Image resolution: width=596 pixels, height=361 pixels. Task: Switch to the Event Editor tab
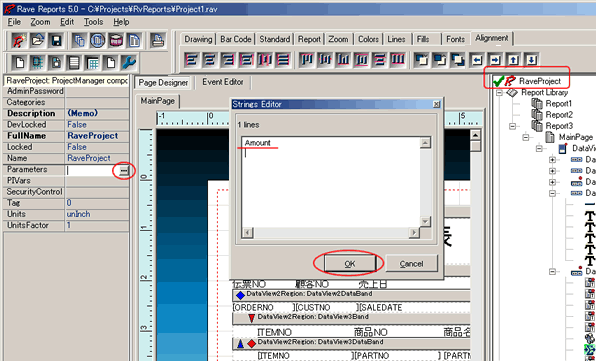click(223, 82)
